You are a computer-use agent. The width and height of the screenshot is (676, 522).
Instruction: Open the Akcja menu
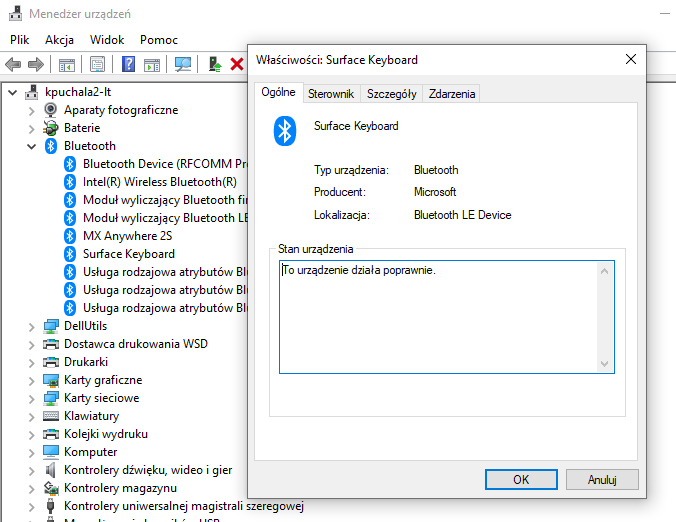tap(59, 40)
